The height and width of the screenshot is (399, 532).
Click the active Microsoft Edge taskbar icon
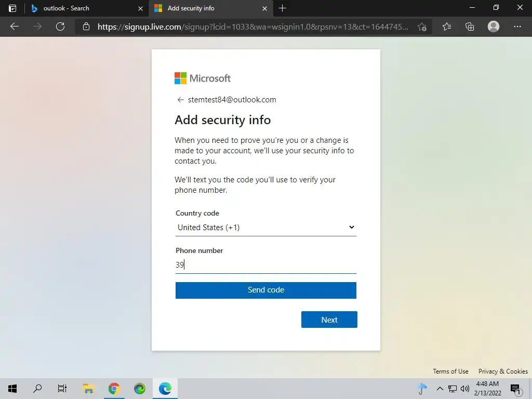[x=165, y=389]
